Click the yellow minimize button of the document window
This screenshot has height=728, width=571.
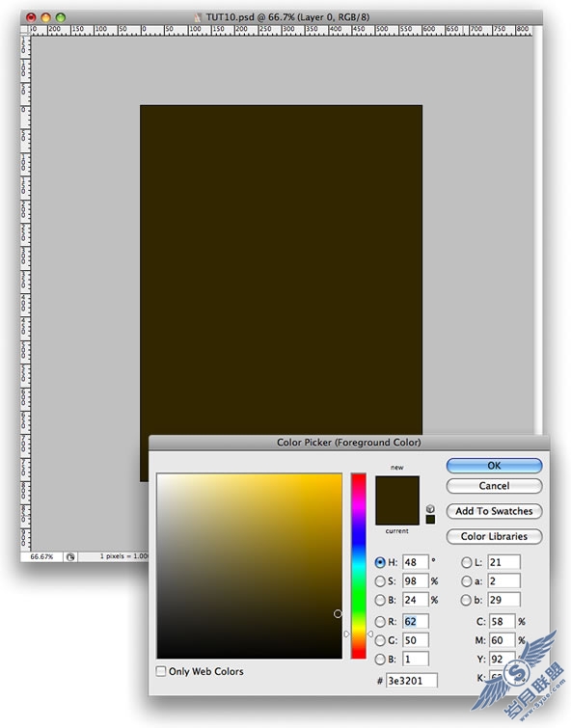45,17
